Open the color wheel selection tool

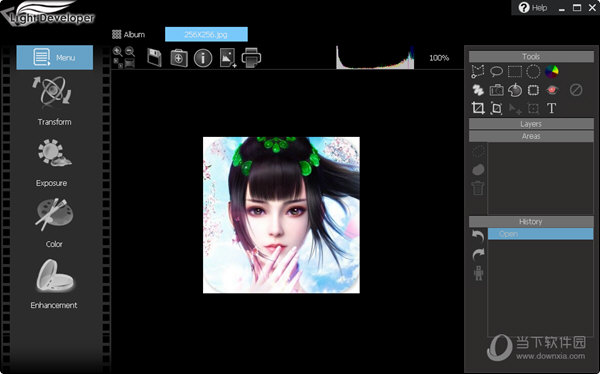551,71
